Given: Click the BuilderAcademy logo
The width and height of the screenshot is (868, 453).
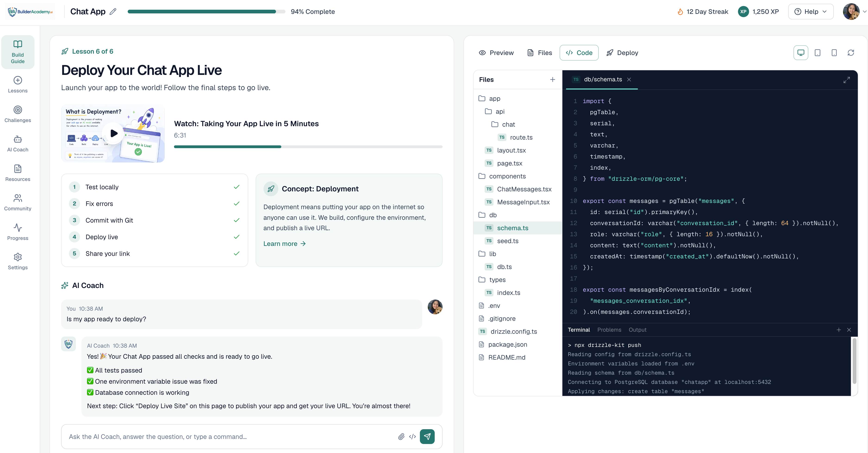Looking at the screenshot, I should [x=30, y=12].
